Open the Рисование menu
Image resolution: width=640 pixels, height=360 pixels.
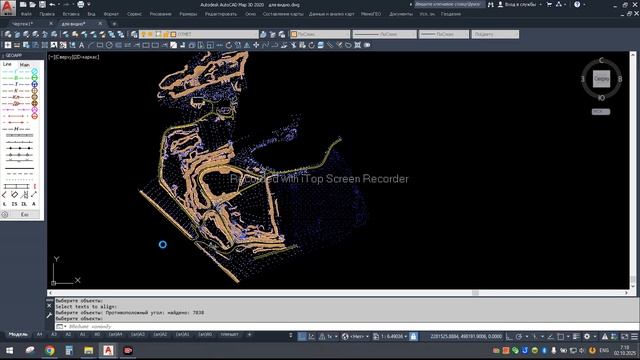(x=160, y=14)
